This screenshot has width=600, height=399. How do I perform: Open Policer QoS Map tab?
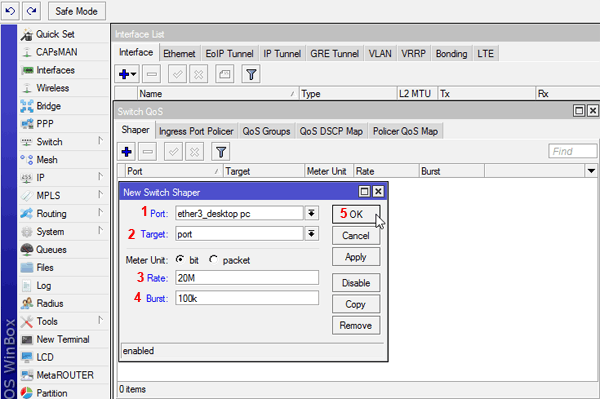(405, 131)
